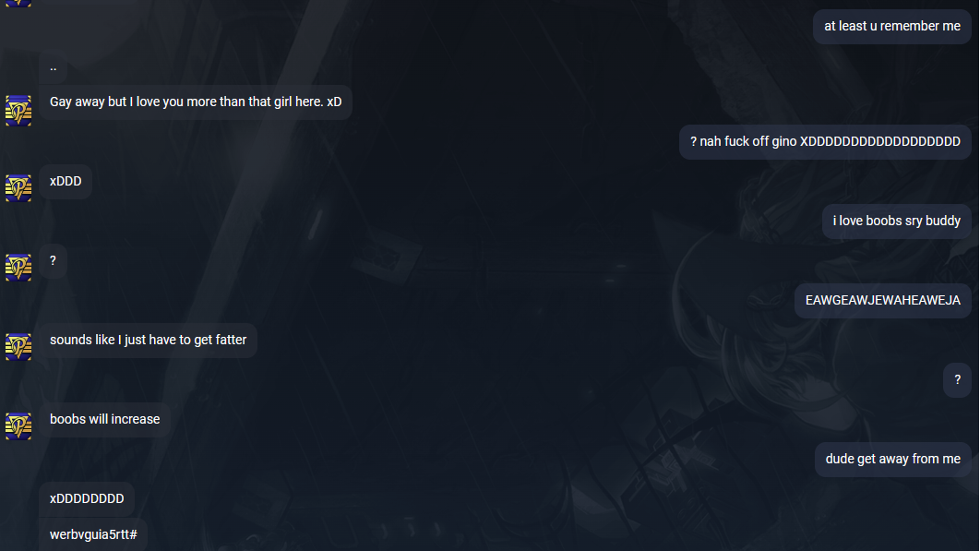Screen dimensions: 980x551
Task: Click the 'i love boobs sry buddy' bubble
Action: point(896,221)
